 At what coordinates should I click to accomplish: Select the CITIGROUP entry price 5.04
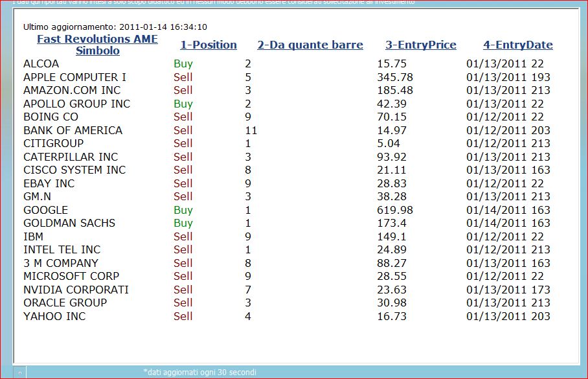point(389,143)
